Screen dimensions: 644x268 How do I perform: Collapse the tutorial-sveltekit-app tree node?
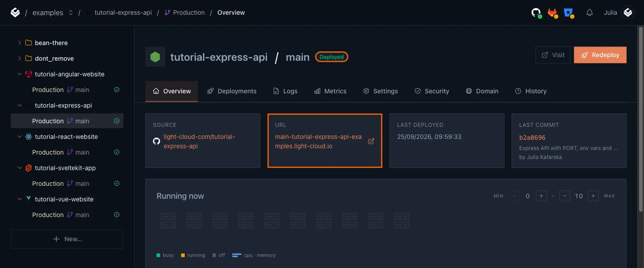point(19,168)
